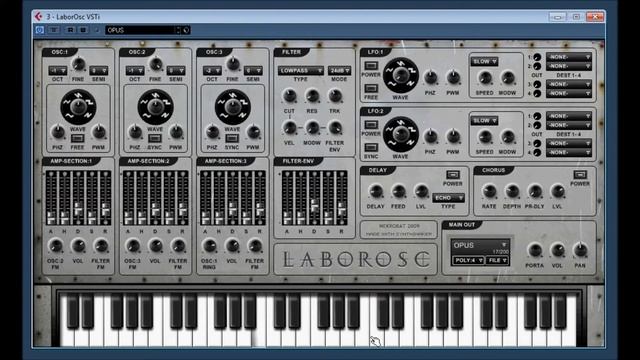Viewport: 640px width, 360px height.
Task: Click the leftmost white key on keyboard
Action: tap(67, 320)
